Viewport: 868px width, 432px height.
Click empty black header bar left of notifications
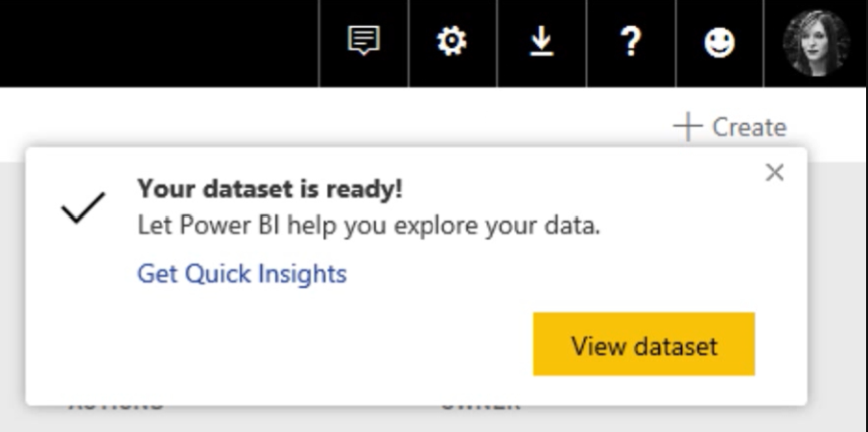coord(159,43)
